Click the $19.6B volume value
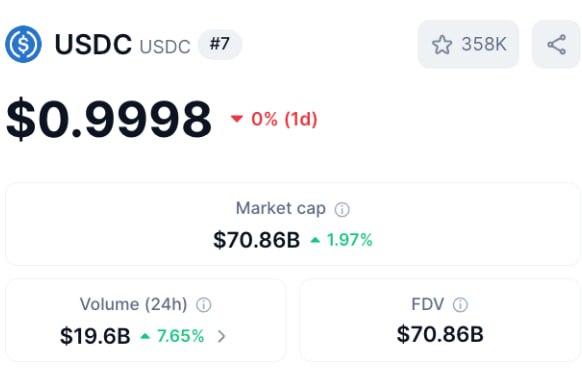The image size is (582, 371). click(x=95, y=336)
